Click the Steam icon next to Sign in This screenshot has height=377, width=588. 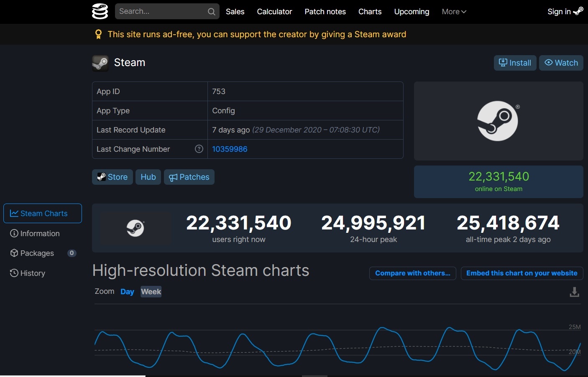[578, 11]
